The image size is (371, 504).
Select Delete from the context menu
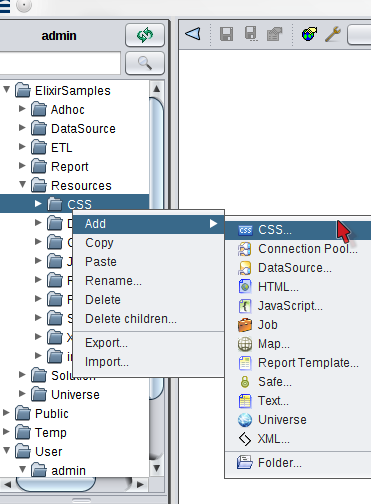point(148,300)
